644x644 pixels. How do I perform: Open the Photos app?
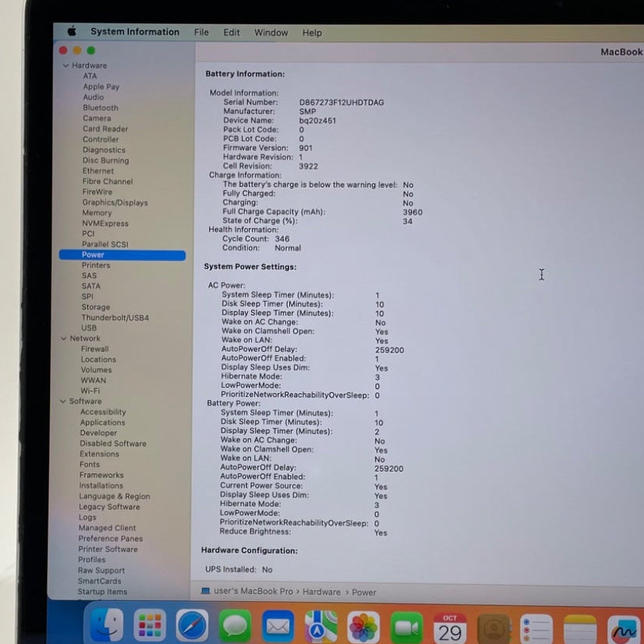[x=363, y=626]
